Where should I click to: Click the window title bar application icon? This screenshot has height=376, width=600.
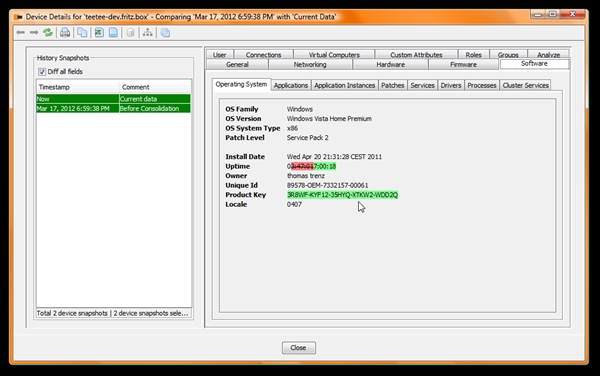click(x=18, y=17)
